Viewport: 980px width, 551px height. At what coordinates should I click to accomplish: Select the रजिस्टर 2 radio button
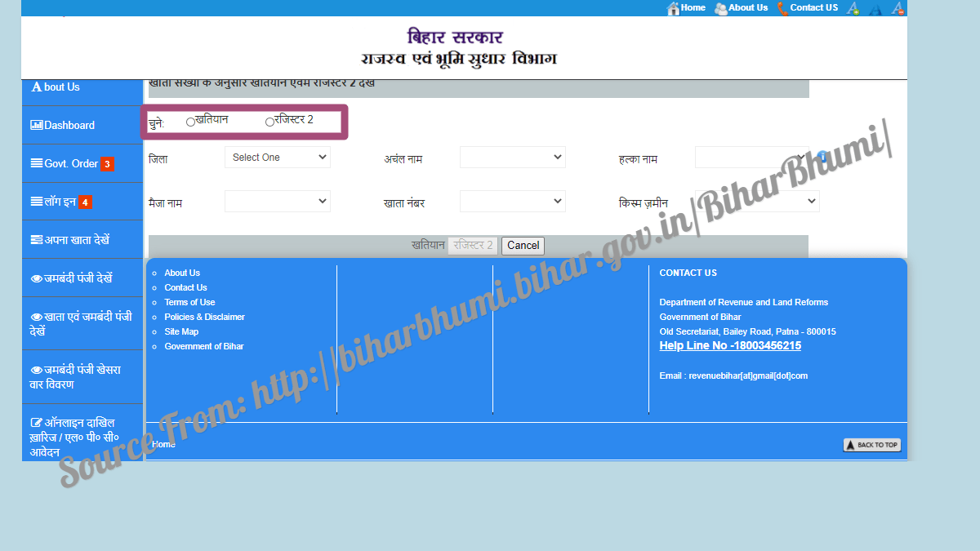(x=270, y=121)
